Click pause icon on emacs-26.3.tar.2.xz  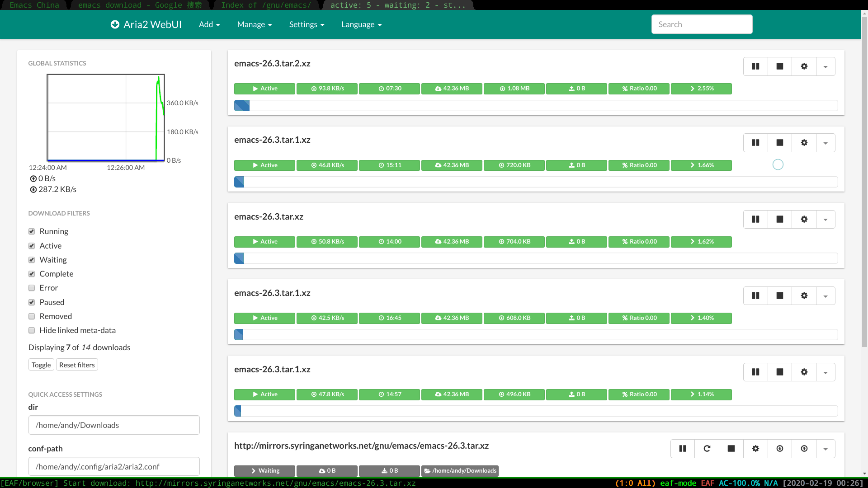[755, 66]
